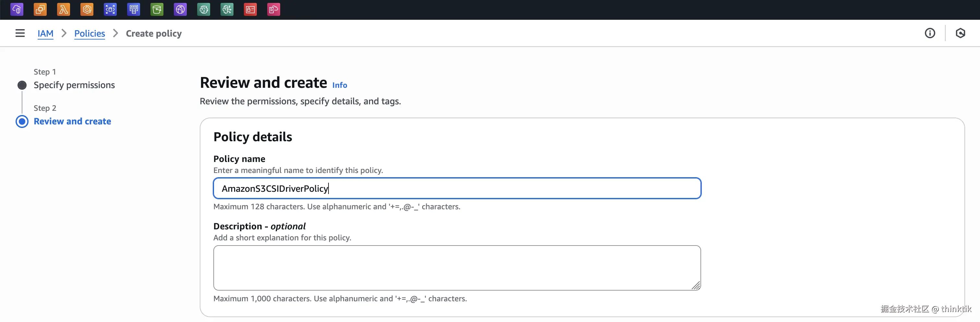Click the hexagon icon at top right
The height and width of the screenshot is (322, 980).
[x=960, y=33]
